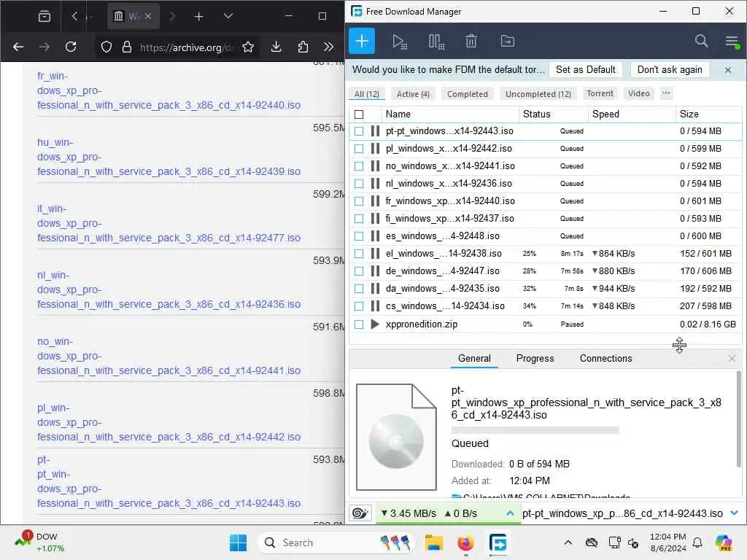Check the es_windows 4-92448.iso row

[359, 236]
